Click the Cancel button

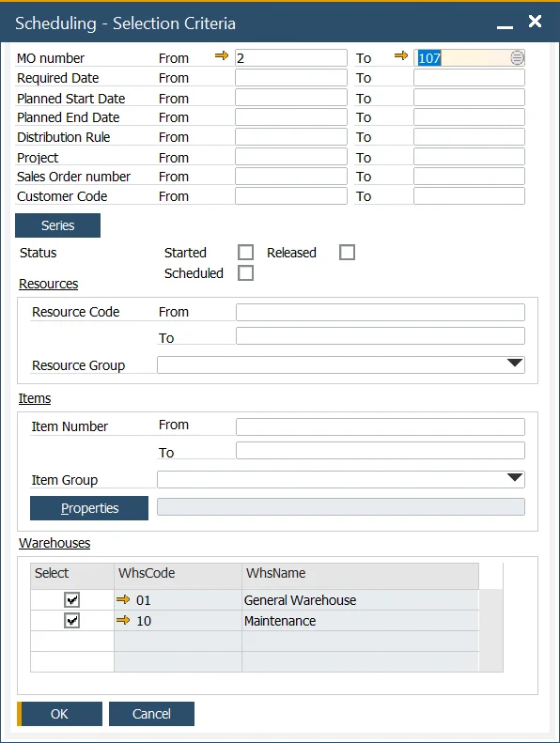click(151, 714)
